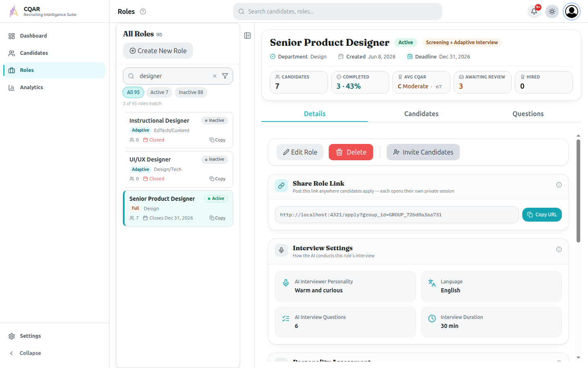Screen dimensions: 588x368
Task: Click the Avg CQAR Moderate stat card
Action: (x=421, y=82)
